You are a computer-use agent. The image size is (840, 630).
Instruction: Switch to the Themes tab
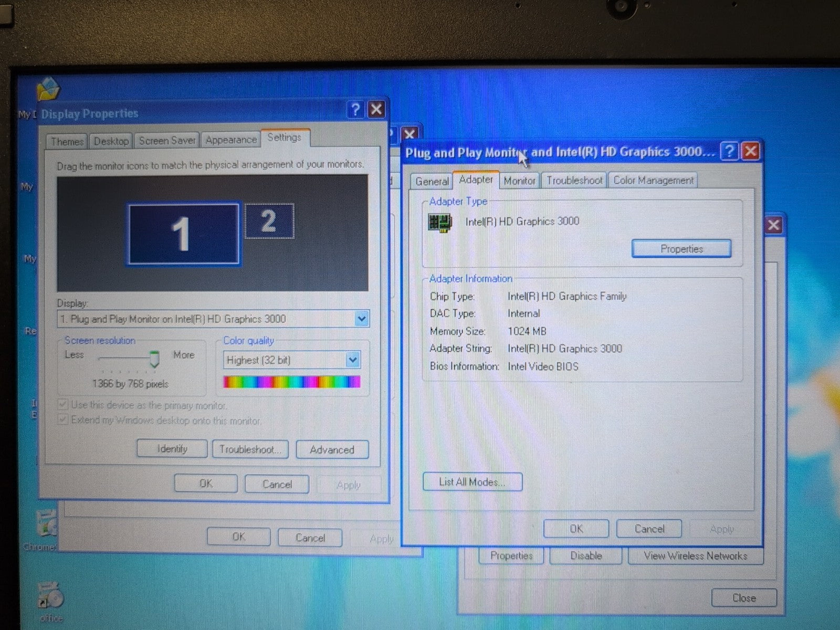point(67,142)
